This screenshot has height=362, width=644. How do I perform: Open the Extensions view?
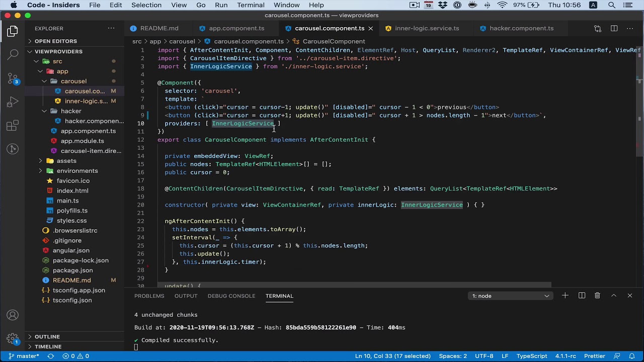coord(13,126)
